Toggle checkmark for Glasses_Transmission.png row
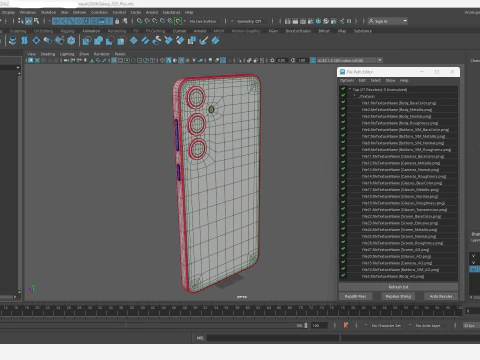The width and height of the screenshot is (480, 360). [x=343, y=209]
